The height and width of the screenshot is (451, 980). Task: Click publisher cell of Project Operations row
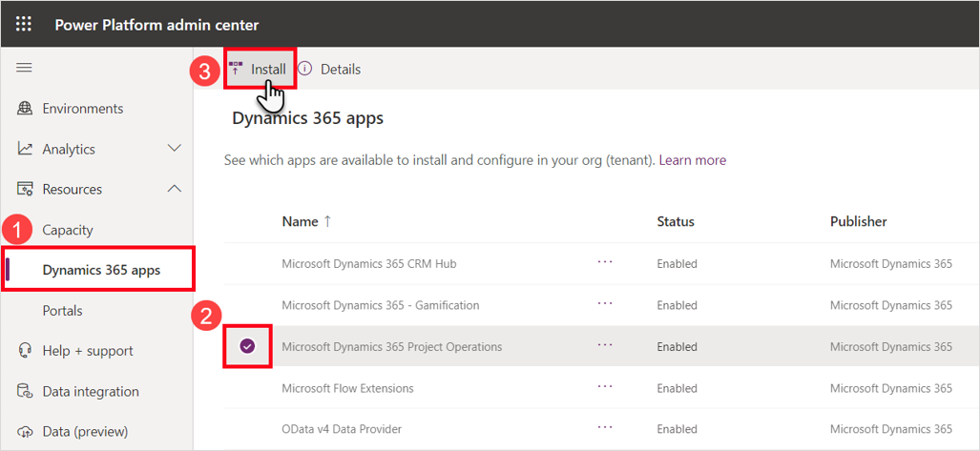click(x=891, y=347)
